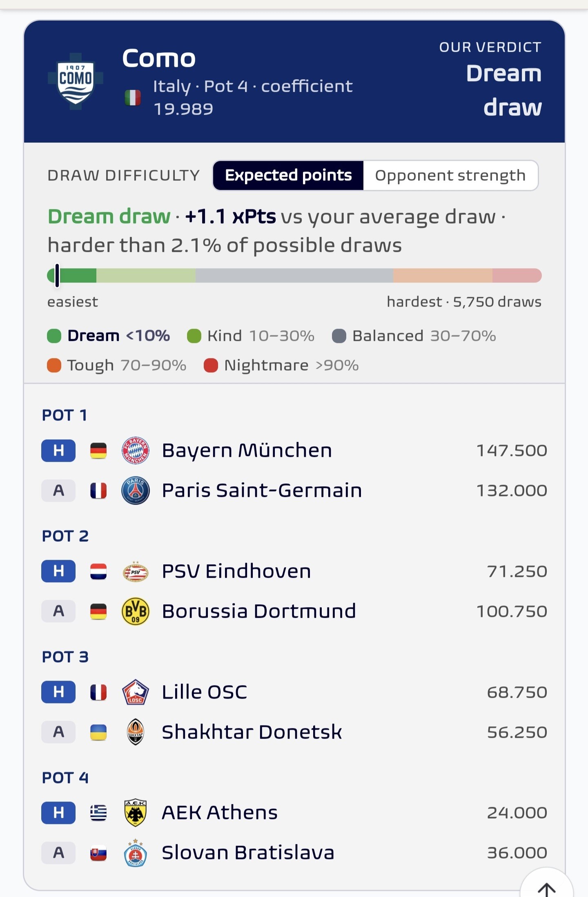Click the Slovan Bratislava badge
The width and height of the screenshot is (588, 897).
click(136, 852)
